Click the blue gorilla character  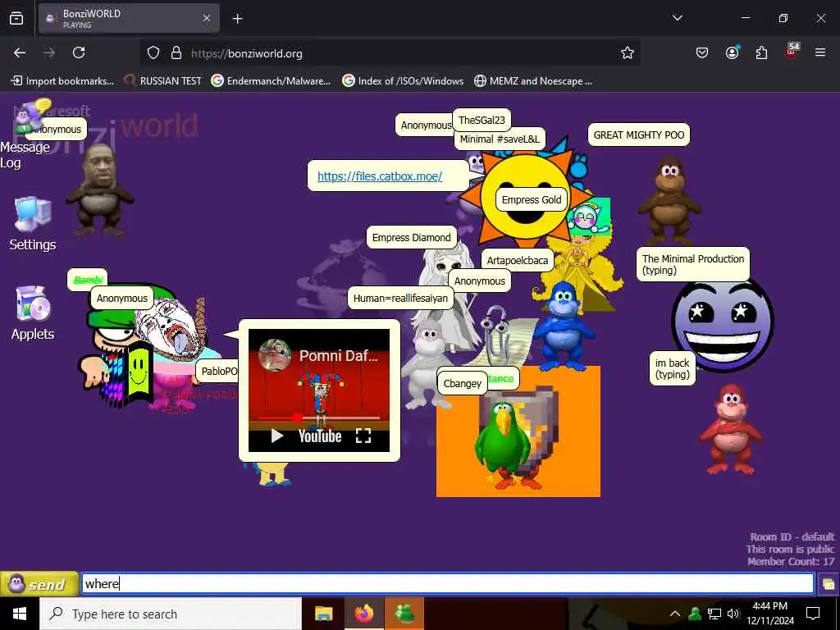tap(563, 326)
